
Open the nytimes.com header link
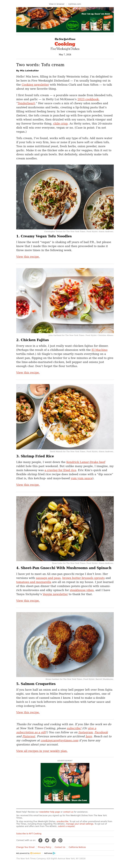tap(75, 4)
